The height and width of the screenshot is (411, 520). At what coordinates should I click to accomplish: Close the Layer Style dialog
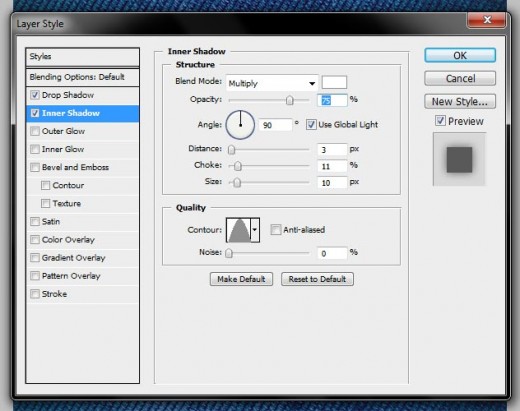[x=487, y=20]
